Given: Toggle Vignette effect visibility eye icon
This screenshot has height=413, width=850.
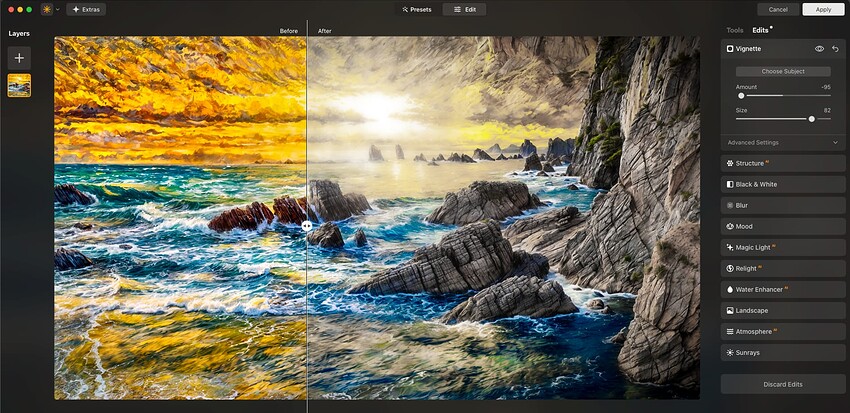Looking at the screenshot, I should [x=819, y=48].
